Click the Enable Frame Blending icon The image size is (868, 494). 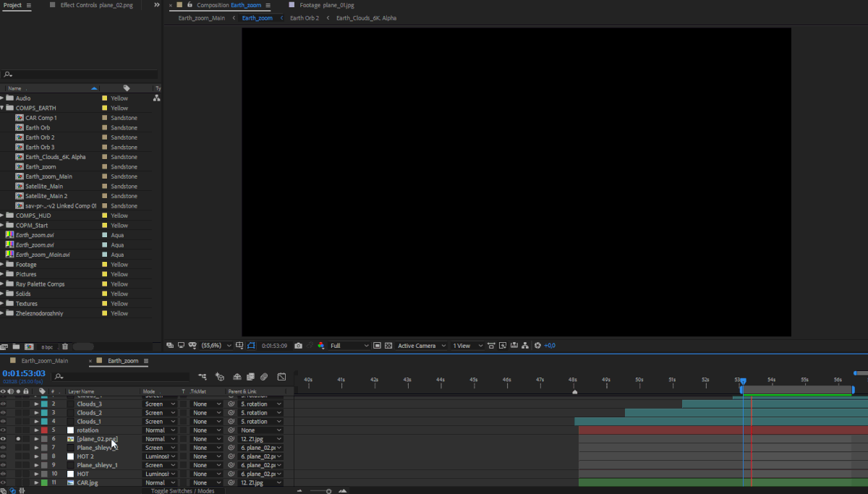click(x=250, y=377)
